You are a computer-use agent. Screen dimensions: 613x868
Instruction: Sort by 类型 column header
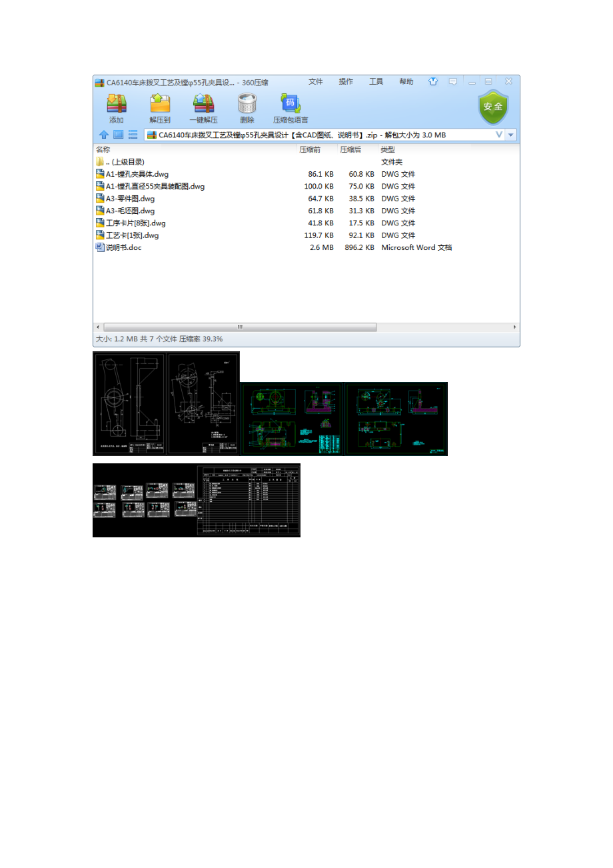[x=388, y=150]
